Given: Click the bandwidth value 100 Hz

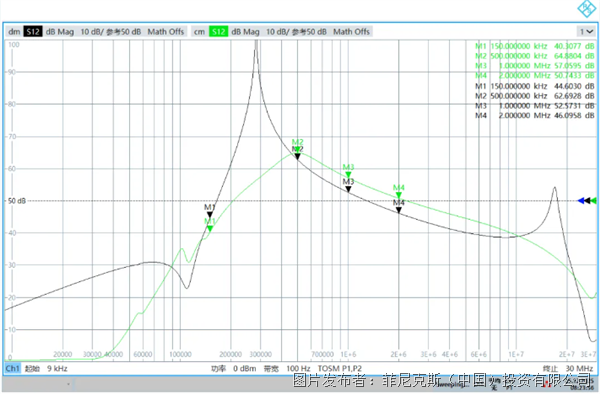Looking at the screenshot, I should click(298, 369).
